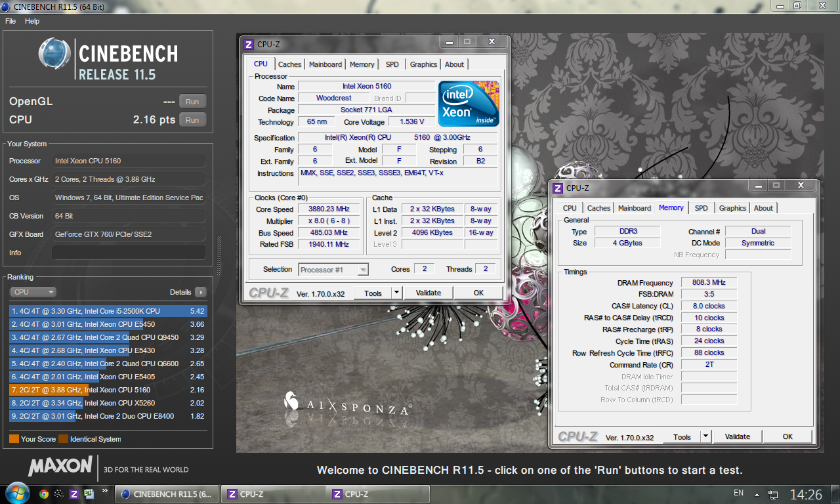The image size is (840, 504).
Task: Expand Tools dropdown arrow in the Memory-tab CPU-Z window
Action: 706,436
